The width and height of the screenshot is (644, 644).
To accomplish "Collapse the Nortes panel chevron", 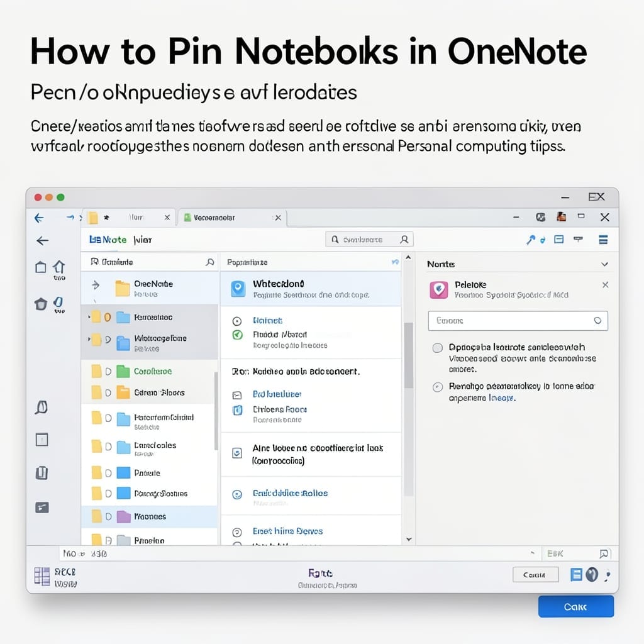I will tap(604, 264).
